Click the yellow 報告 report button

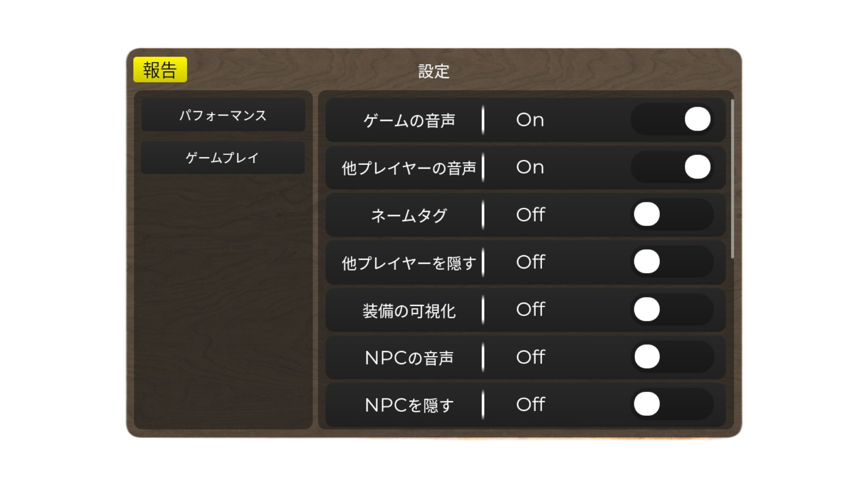(160, 70)
